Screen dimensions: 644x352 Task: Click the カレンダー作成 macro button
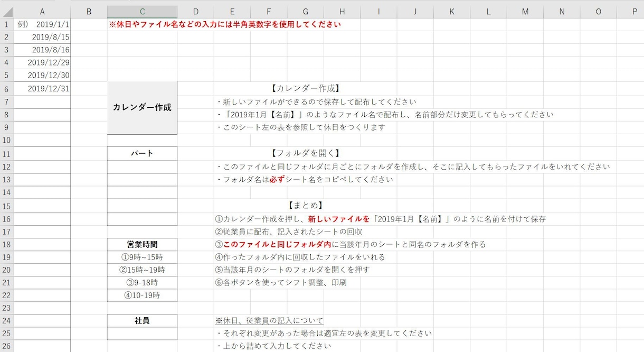[x=142, y=108]
